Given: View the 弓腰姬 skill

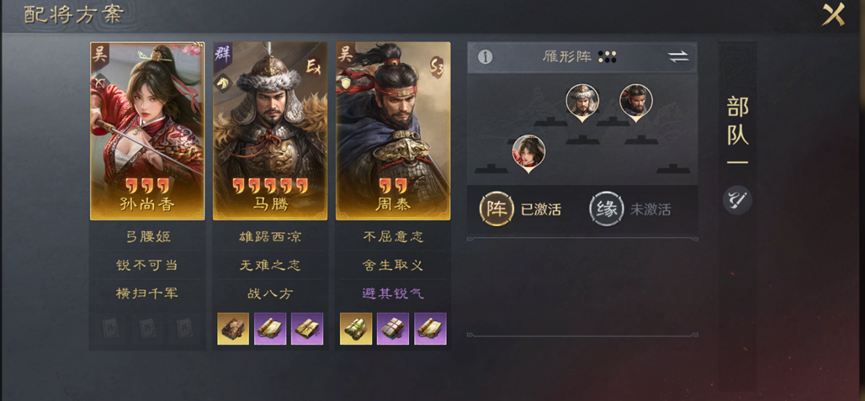Looking at the screenshot, I should [147, 237].
